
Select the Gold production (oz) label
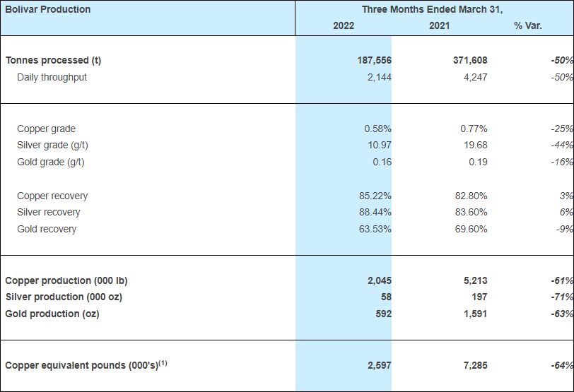tap(52, 314)
